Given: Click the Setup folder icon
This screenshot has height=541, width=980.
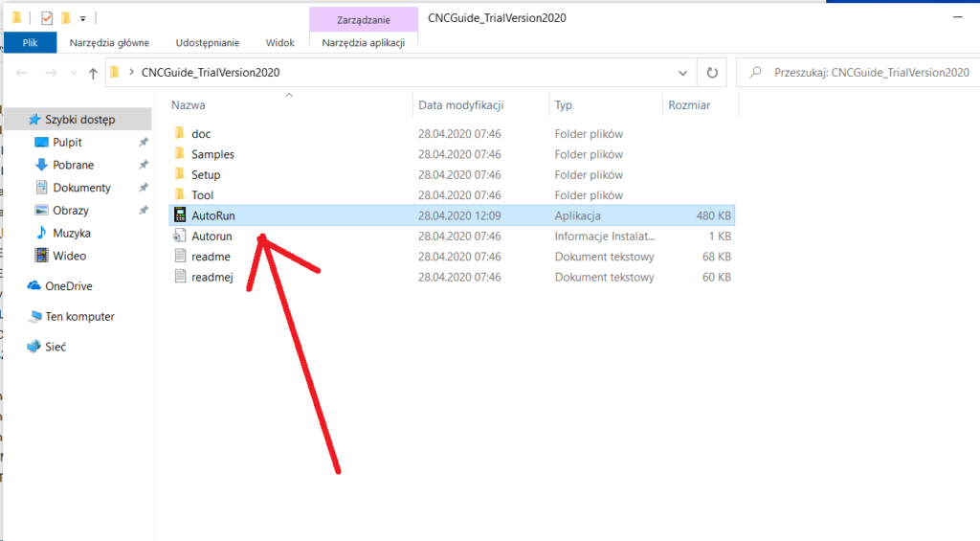Looking at the screenshot, I should coord(180,174).
